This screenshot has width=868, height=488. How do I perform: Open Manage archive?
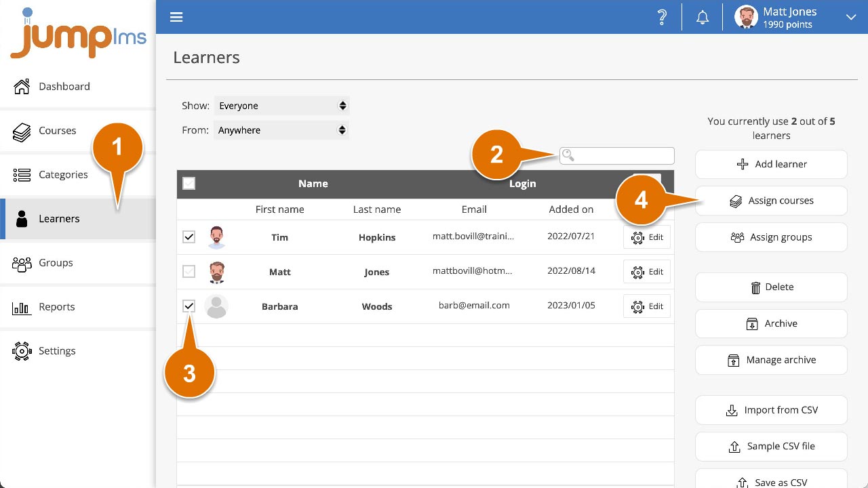click(x=771, y=360)
